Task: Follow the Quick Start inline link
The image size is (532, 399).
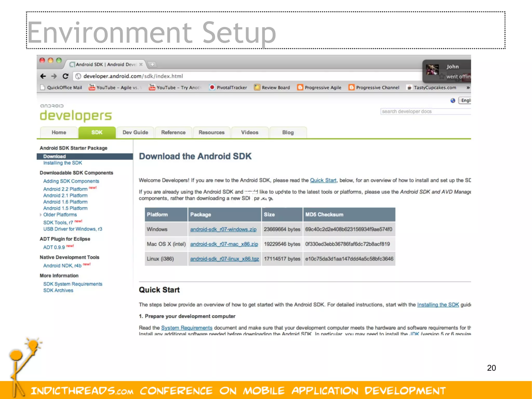Action: [323, 180]
